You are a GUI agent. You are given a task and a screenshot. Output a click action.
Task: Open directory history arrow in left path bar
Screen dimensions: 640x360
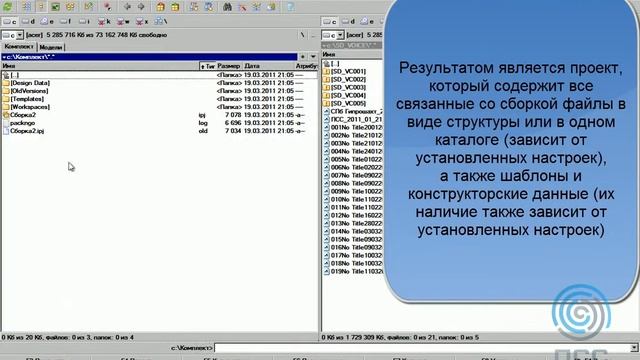coord(313,57)
